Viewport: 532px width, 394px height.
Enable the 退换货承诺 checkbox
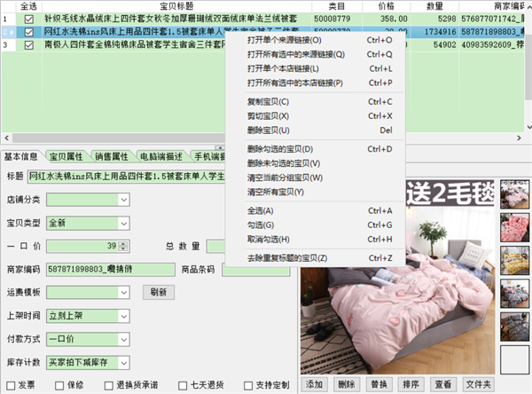tap(109, 385)
